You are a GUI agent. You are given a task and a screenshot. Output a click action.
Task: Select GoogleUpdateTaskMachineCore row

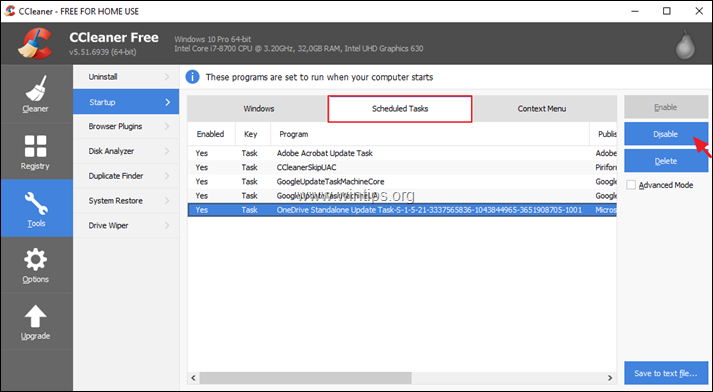click(x=402, y=181)
